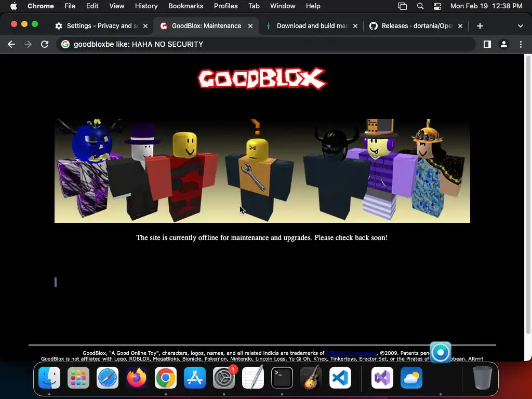
Task: Click the forward navigation arrow
Action: [28, 44]
